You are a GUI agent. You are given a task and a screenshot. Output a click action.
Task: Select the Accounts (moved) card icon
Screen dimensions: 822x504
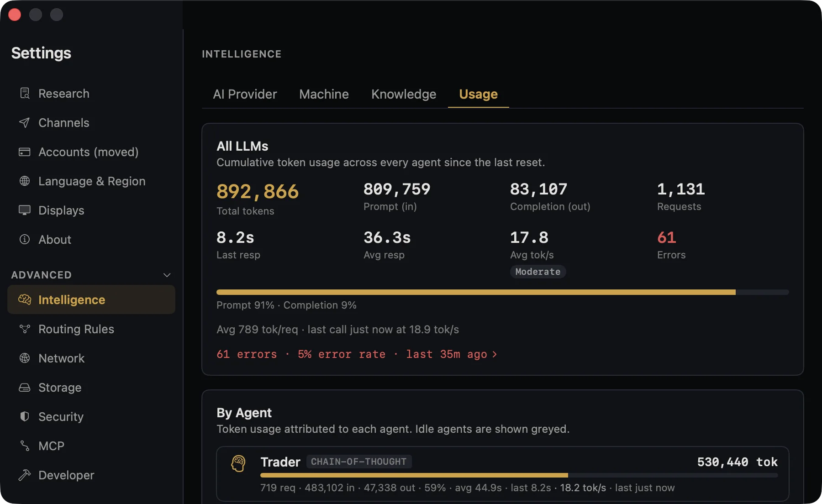coord(25,152)
